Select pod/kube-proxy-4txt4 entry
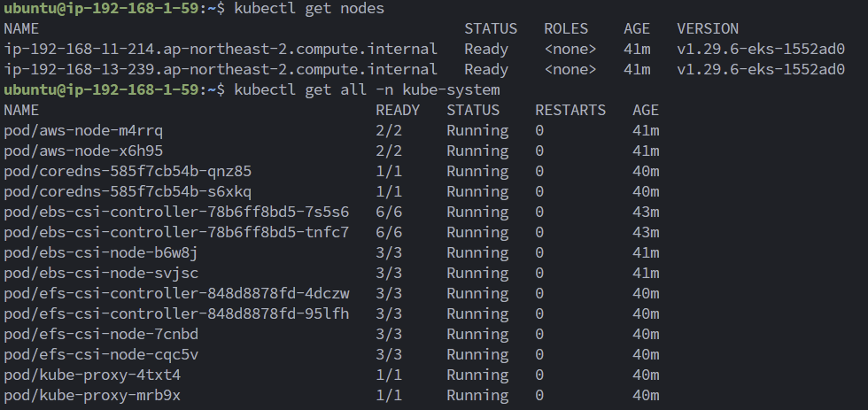This screenshot has height=410, width=868. (92, 375)
